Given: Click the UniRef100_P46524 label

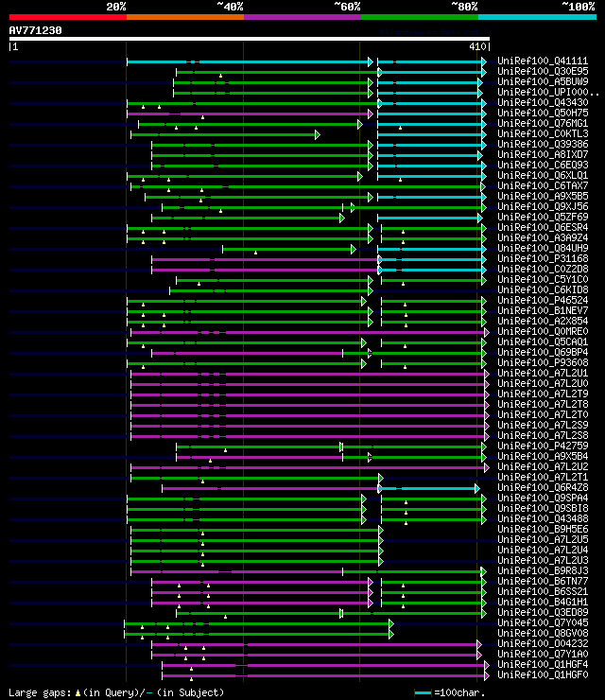Looking at the screenshot, I should point(543,301).
